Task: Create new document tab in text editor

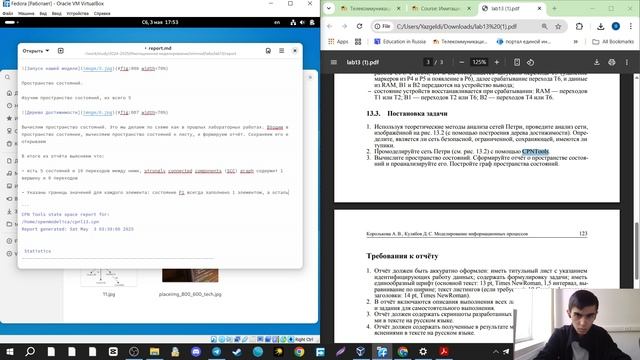Action: click(x=60, y=51)
